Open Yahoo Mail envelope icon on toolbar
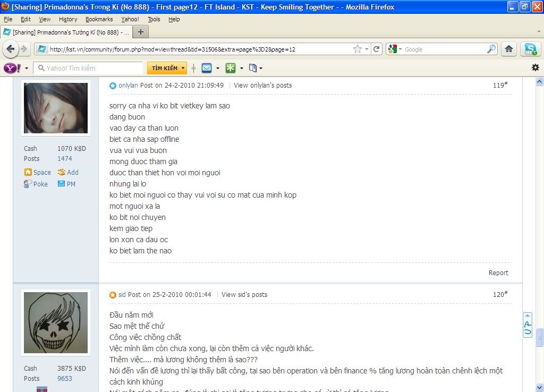This screenshot has width=544, height=392. pos(207,68)
